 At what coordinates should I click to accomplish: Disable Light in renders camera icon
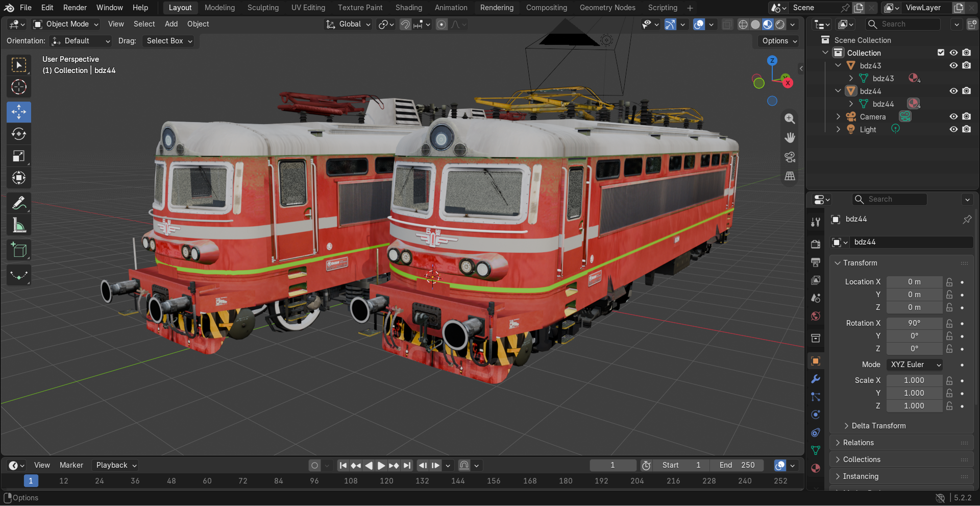coord(967,129)
